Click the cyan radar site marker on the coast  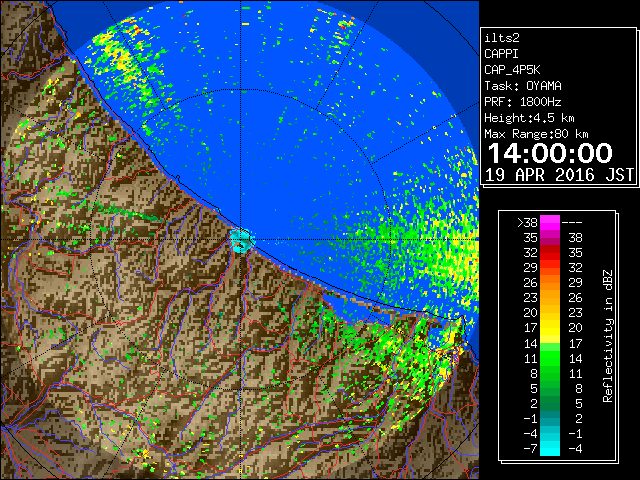242,240
